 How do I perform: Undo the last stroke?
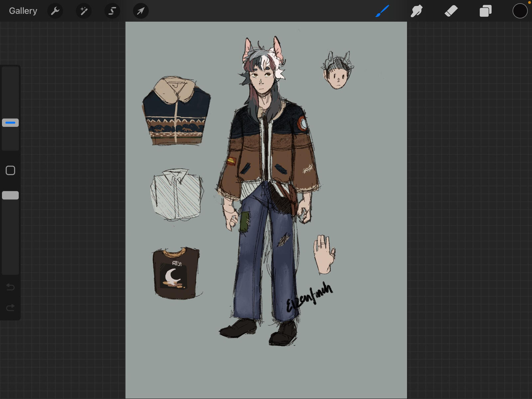coord(10,287)
